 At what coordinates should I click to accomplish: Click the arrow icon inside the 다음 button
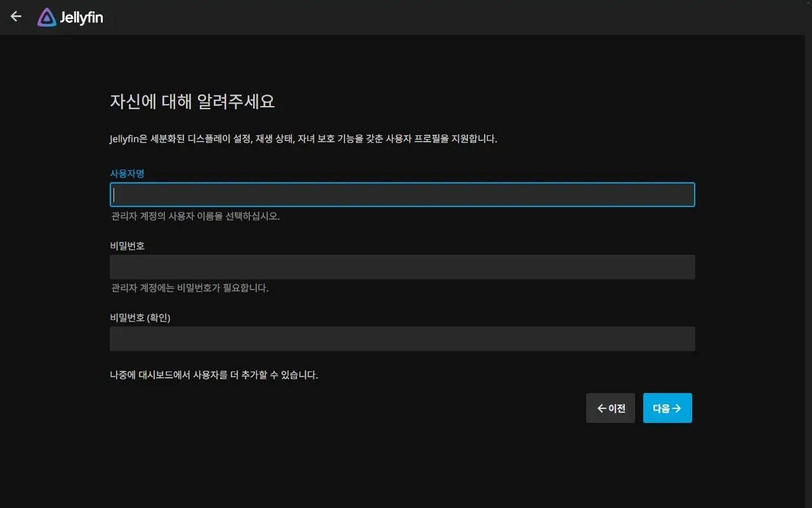coord(678,408)
